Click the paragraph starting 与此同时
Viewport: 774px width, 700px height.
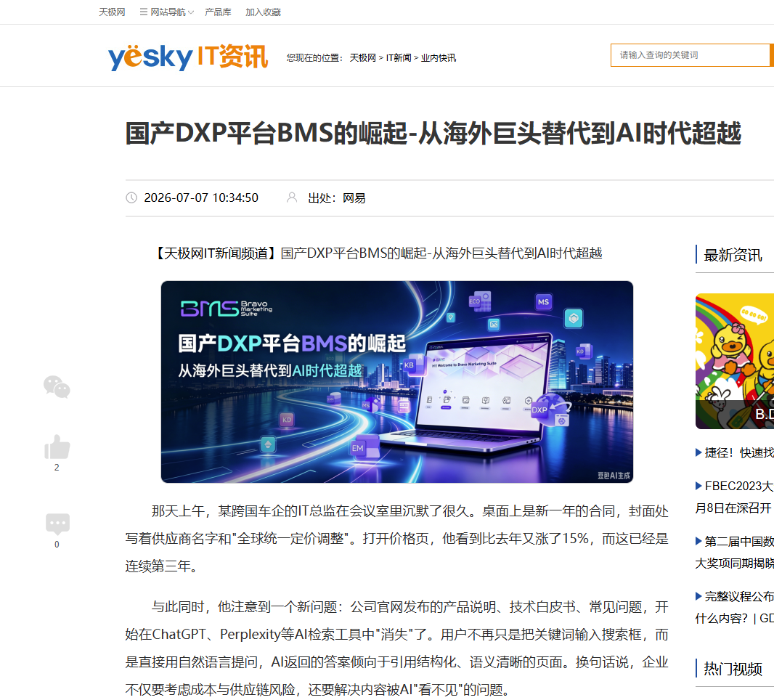(397, 648)
